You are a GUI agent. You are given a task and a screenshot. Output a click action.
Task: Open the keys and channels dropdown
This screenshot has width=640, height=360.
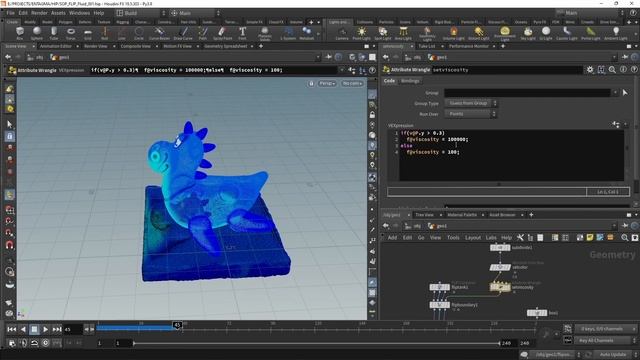[x=606, y=329]
